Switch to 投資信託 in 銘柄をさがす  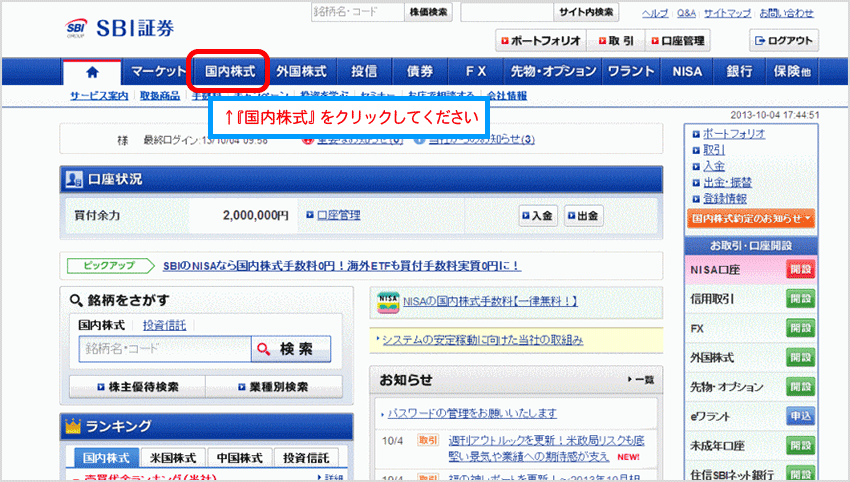164,325
